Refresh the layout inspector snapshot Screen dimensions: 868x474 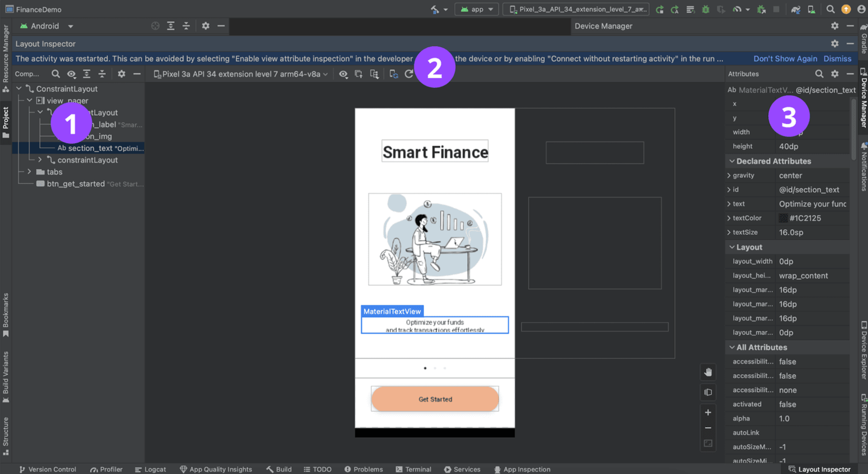[409, 74]
